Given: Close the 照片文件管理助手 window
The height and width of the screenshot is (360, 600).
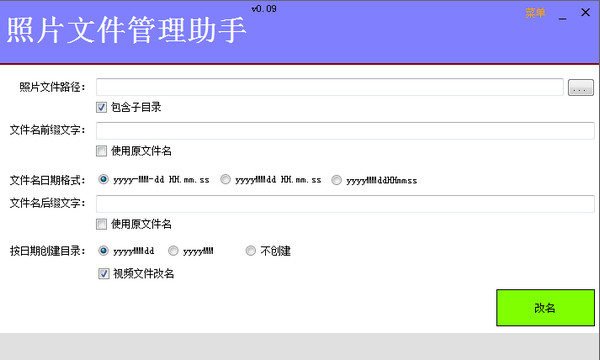Looking at the screenshot, I should [585, 12].
